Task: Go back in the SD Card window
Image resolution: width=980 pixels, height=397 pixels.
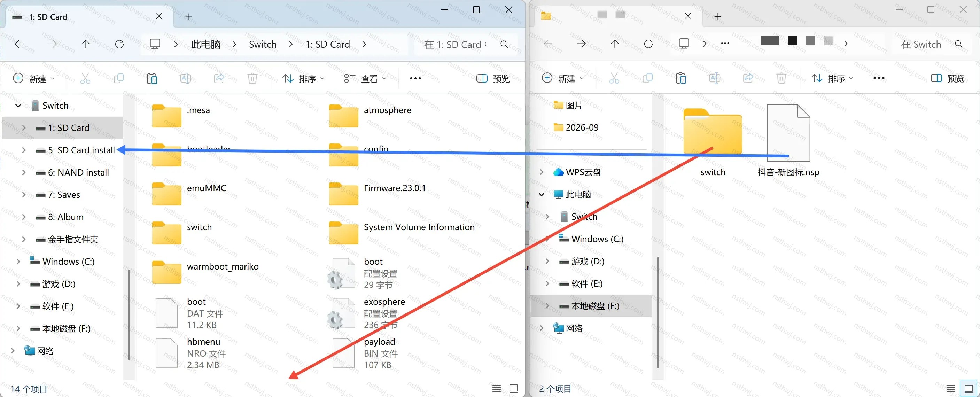Action: click(19, 44)
